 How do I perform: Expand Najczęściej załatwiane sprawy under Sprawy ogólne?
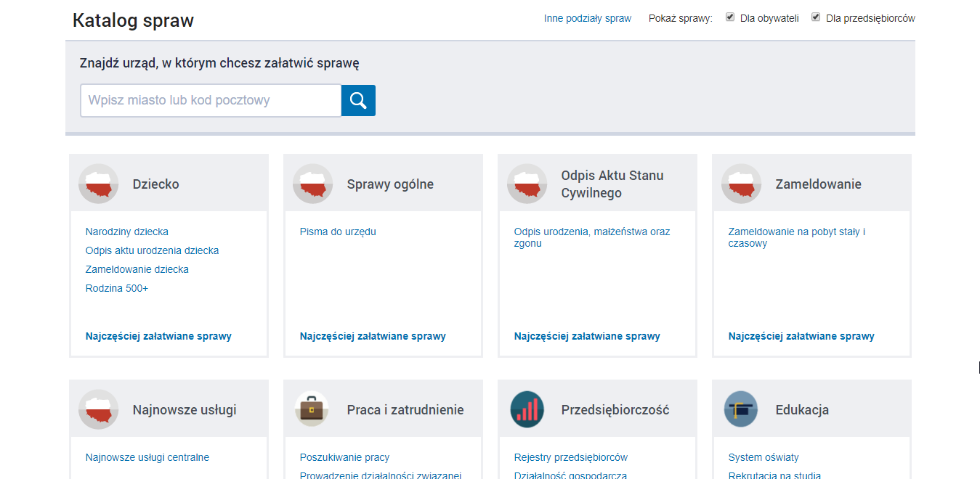pos(373,336)
